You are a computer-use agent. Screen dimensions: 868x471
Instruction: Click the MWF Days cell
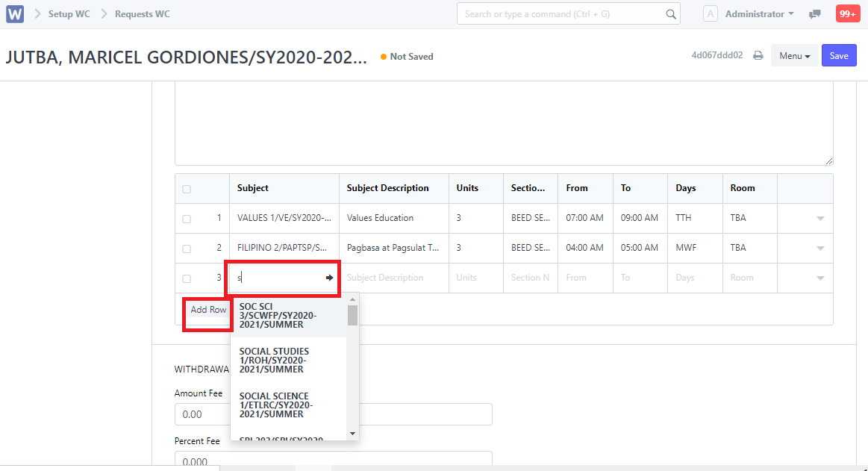pos(696,248)
